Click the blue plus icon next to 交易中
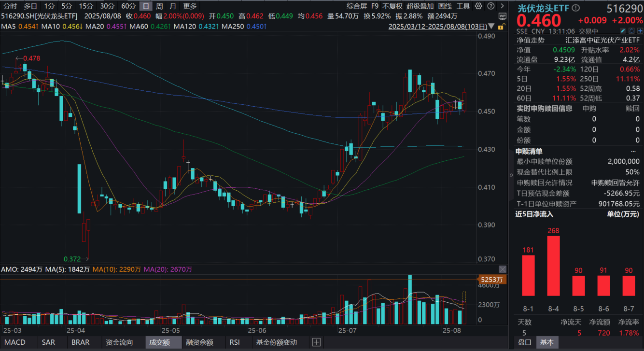644x351 pixels. click(x=640, y=30)
